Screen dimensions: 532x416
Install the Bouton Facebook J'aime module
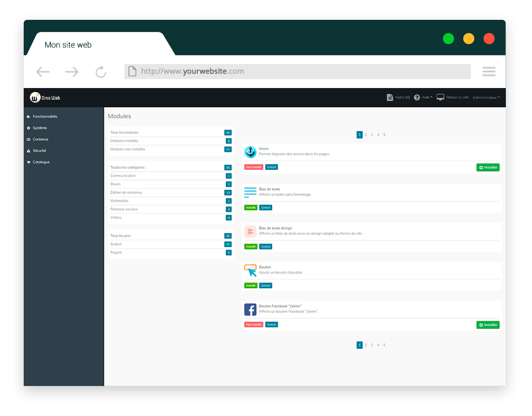pyautogui.click(x=488, y=325)
